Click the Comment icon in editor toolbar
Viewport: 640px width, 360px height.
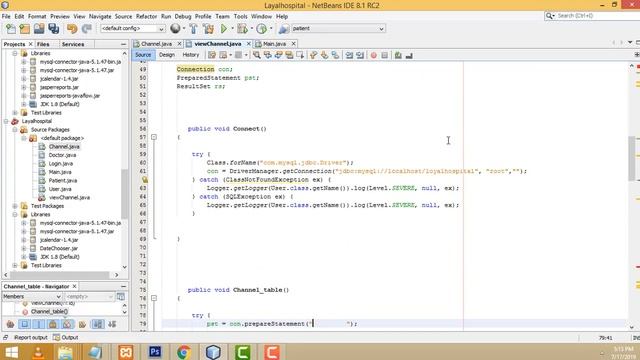click(x=398, y=55)
